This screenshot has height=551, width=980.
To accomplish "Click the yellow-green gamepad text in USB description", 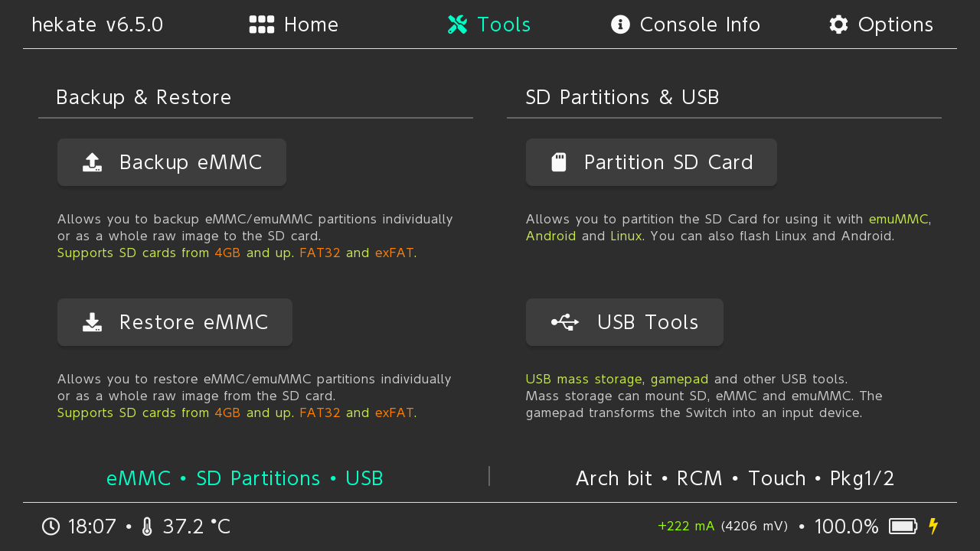I will point(680,380).
